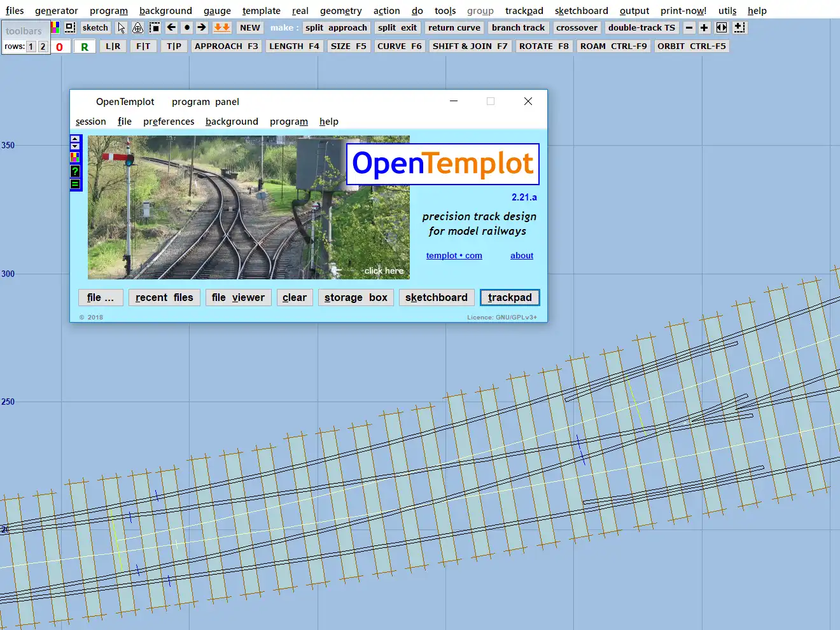The height and width of the screenshot is (630, 840).
Task: Open the session menu in program panel
Action: click(91, 122)
